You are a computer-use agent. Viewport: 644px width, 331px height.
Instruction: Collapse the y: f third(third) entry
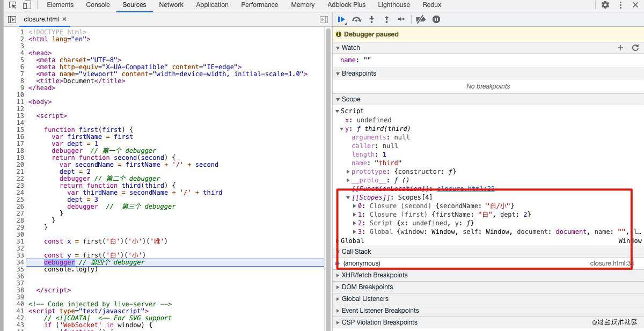click(342, 129)
